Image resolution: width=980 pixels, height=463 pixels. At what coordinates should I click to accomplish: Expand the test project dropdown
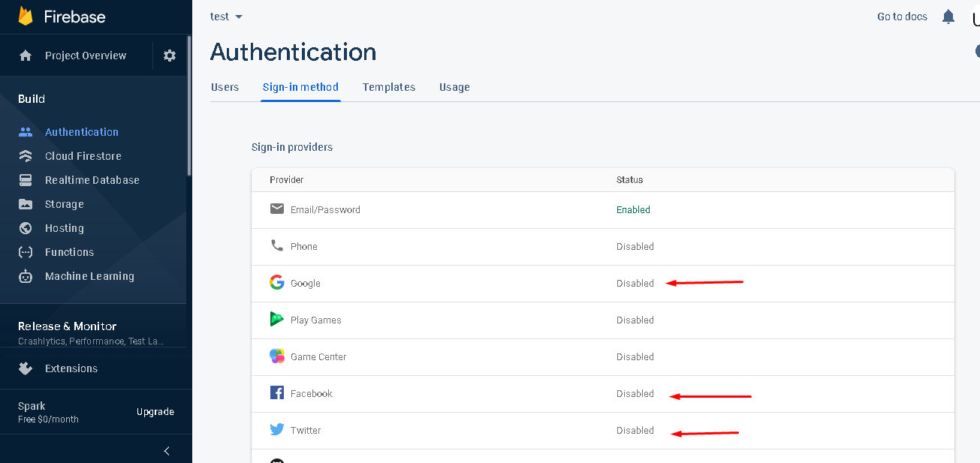[x=227, y=17]
